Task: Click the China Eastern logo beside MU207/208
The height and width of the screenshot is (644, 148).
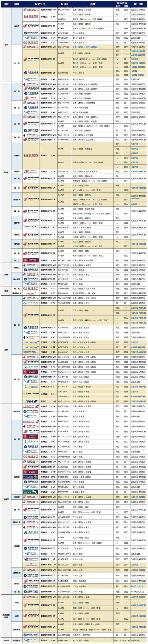Action: pos(31,10)
